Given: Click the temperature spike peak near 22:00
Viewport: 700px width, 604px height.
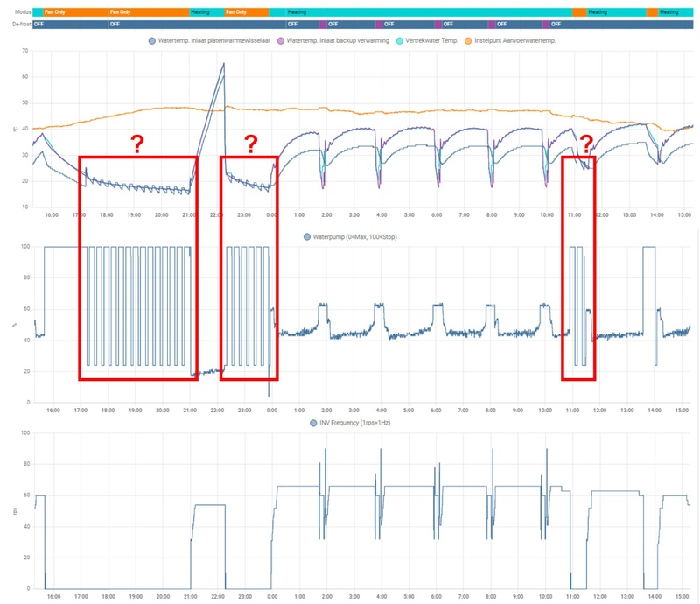Looking at the screenshot, I should click(x=224, y=64).
